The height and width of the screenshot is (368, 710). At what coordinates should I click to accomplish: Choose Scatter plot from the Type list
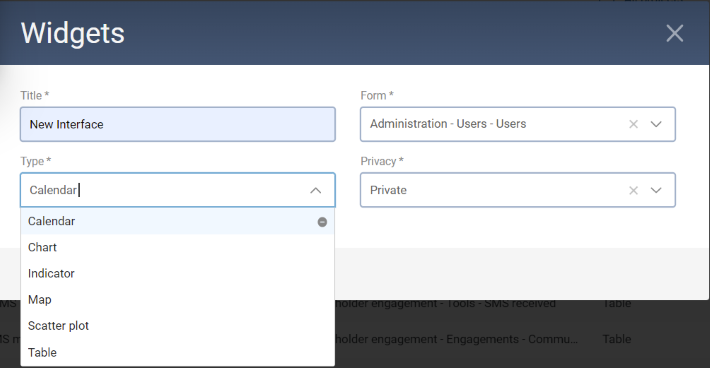(x=178, y=326)
